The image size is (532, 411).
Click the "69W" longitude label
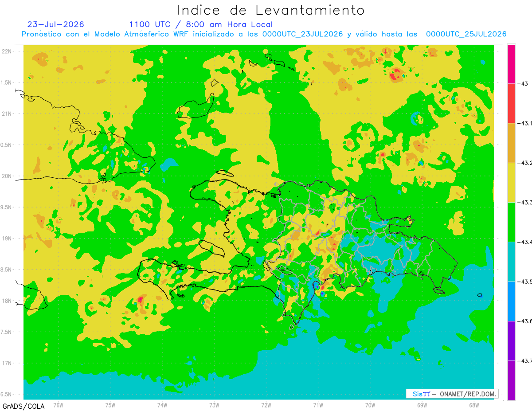coord(422,405)
